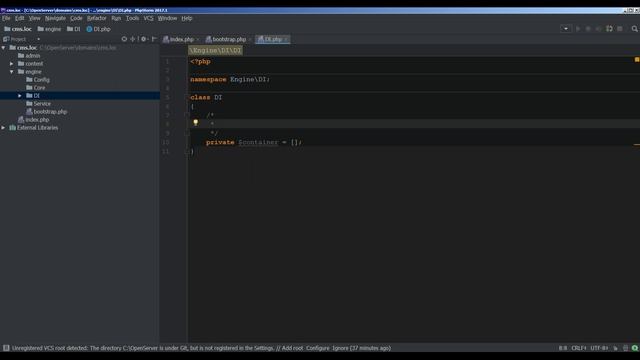Open the run configuration dropdown
Screen dimensions: 640x360
point(566,29)
